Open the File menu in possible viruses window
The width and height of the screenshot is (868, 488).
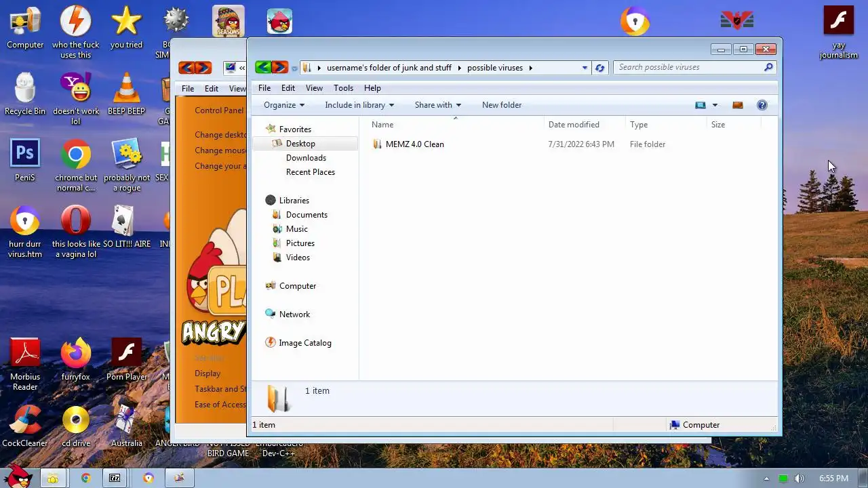[264, 88]
